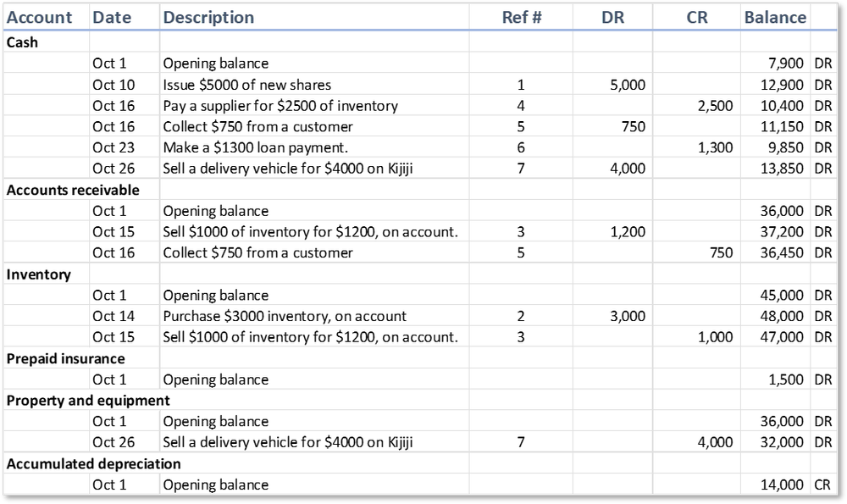Click the CR column header
The image size is (847, 504).
(x=697, y=17)
